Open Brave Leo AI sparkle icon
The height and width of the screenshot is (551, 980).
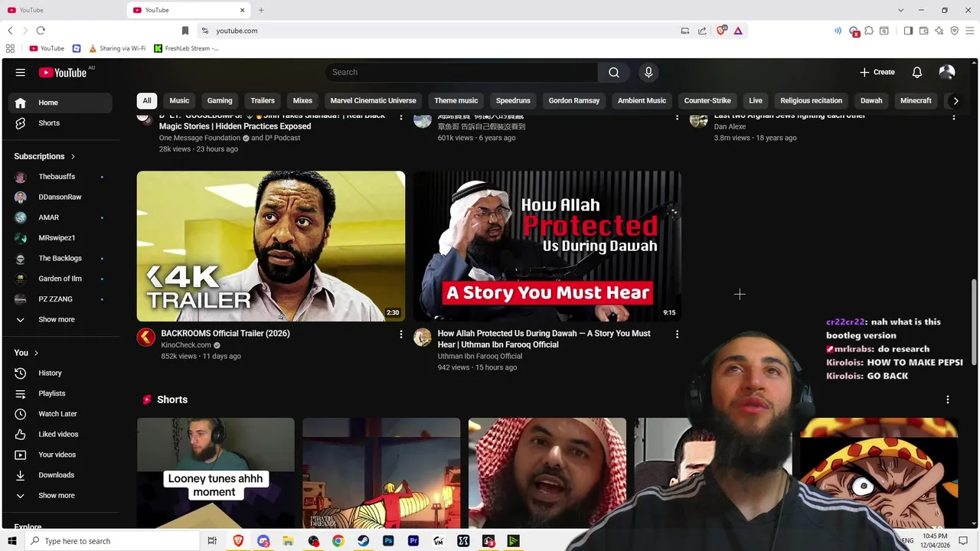point(939,31)
